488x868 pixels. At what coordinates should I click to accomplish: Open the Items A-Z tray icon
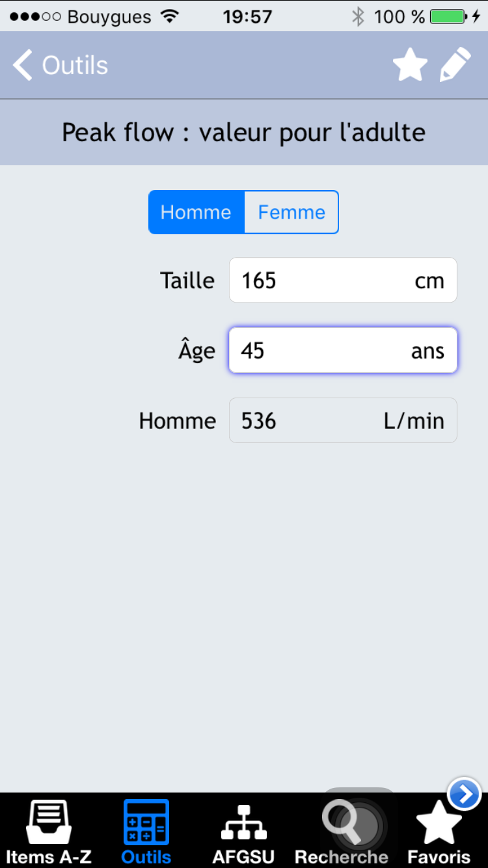click(x=49, y=822)
